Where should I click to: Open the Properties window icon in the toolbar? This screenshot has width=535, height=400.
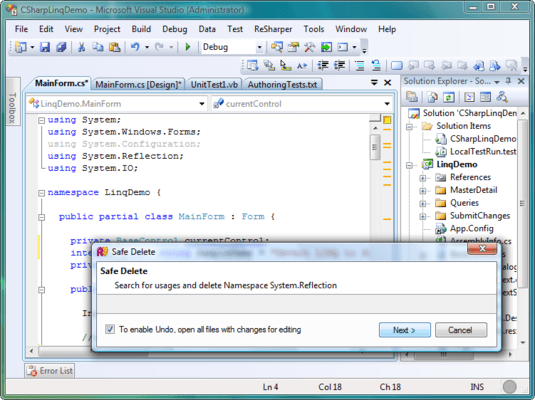[293, 47]
